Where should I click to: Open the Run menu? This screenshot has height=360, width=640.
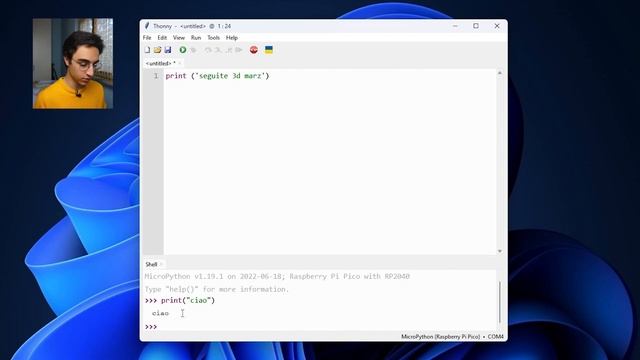click(x=196, y=38)
